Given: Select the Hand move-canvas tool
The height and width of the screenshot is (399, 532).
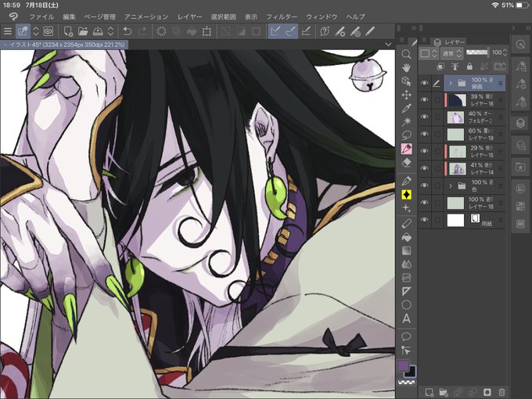Looking at the screenshot, I should (x=406, y=68).
